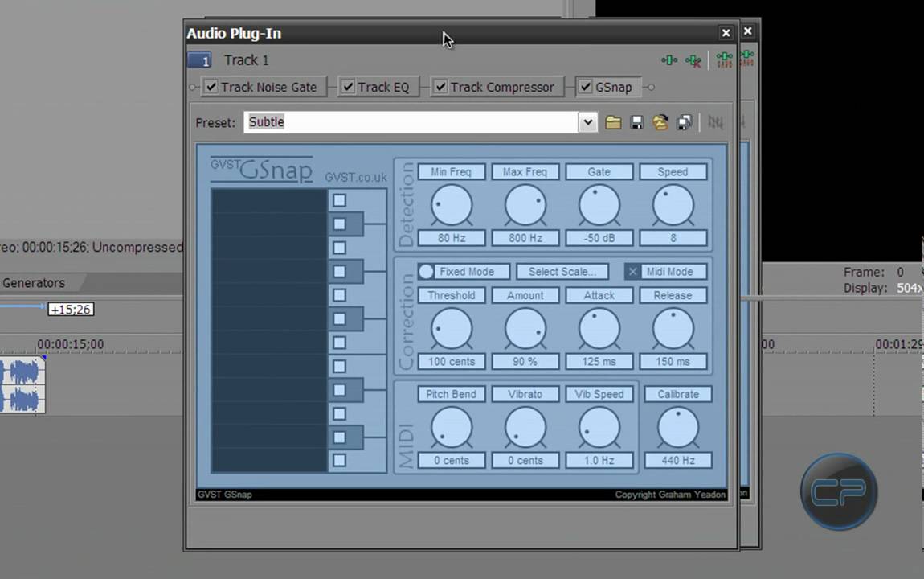Click the Attack knob

pos(599,328)
